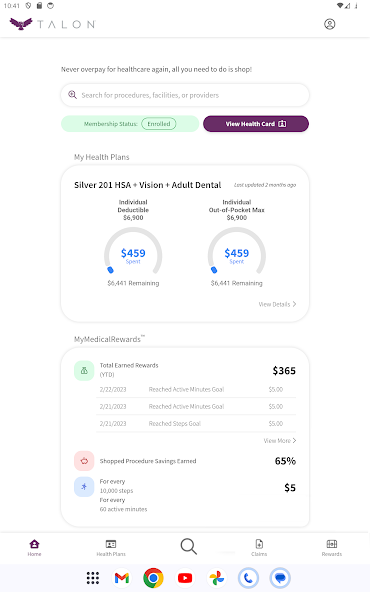Tap the Talon eagle logo
The height and width of the screenshot is (592, 370).
click(21, 24)
